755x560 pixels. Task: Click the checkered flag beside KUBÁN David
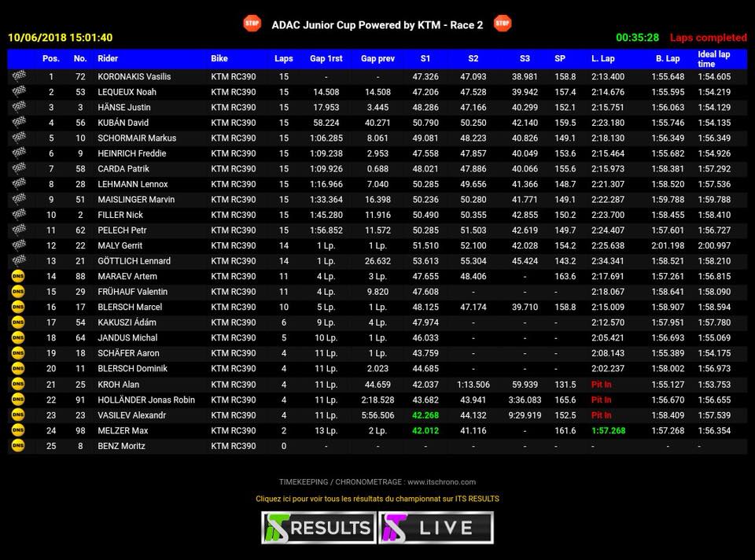[x=19, y=123]
